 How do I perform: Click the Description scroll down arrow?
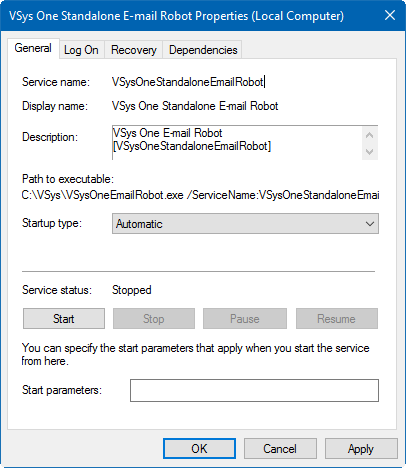[369, 152]
